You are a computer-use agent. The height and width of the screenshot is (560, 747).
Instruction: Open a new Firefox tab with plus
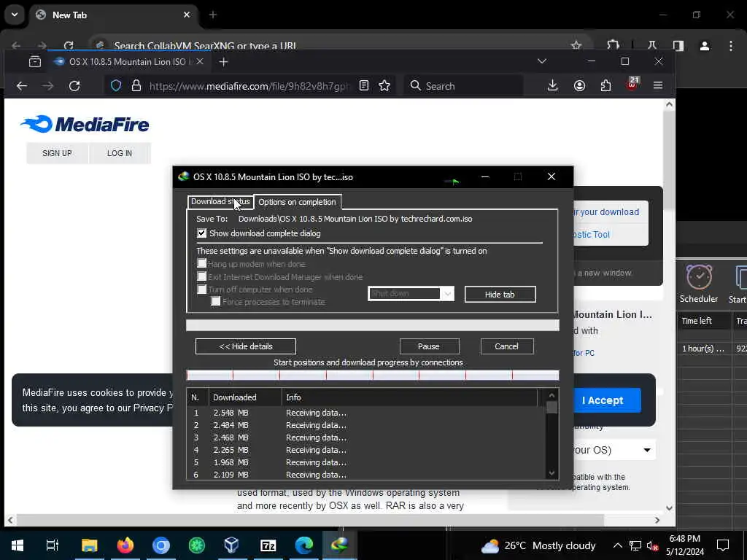click(223, 61)
